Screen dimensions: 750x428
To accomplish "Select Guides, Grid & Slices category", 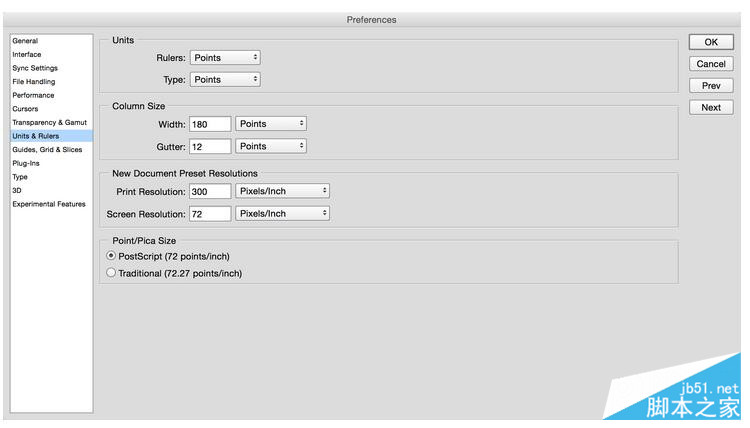I will coord(47,149).
